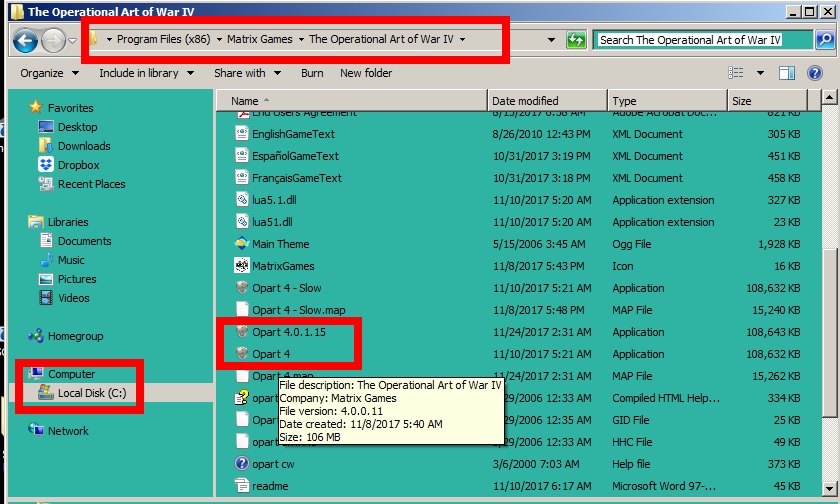
Task: Click The Operational Art of War IV path segment
Action: (381, 39)
